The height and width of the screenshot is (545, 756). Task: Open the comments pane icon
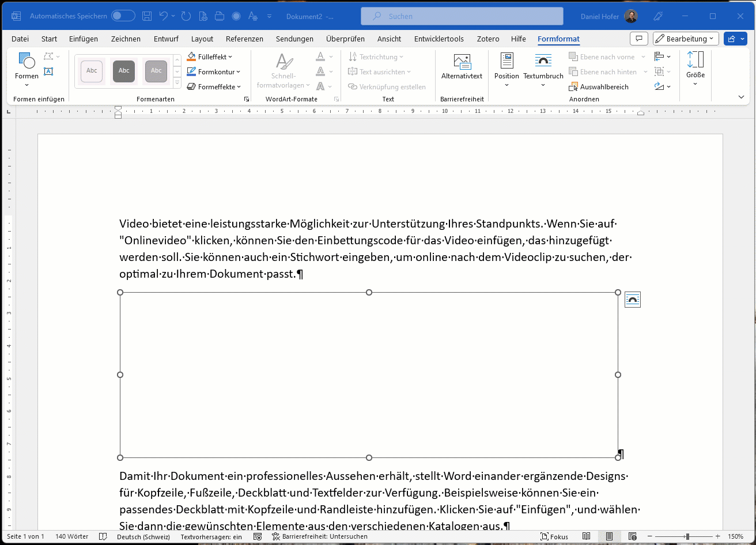tap(638, 39)
